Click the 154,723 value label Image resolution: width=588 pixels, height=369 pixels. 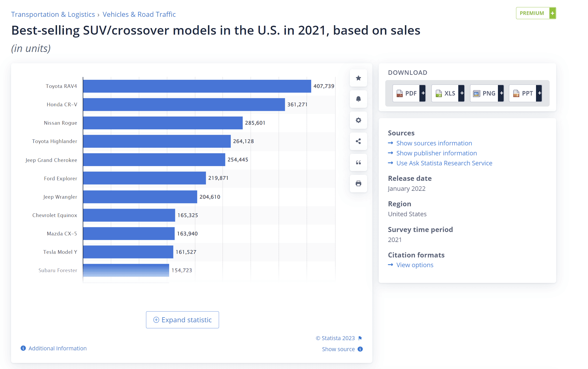coord(182,270)
